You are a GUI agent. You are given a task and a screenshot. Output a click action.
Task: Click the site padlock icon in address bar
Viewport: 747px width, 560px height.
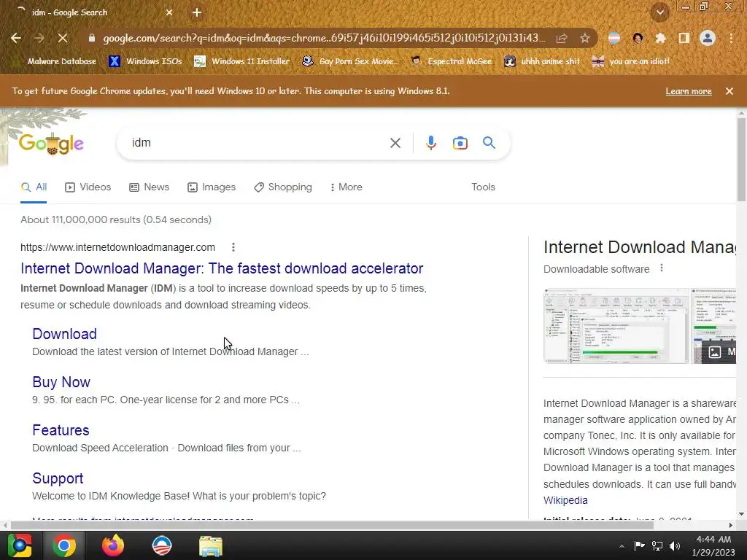click(x=91, y=38)
